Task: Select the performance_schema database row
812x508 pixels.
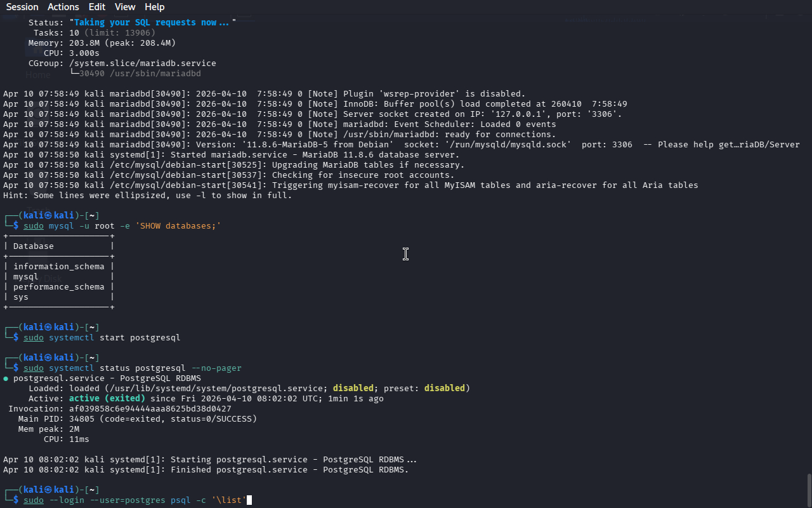Action: pyautogui.click(x=58, y=287)
